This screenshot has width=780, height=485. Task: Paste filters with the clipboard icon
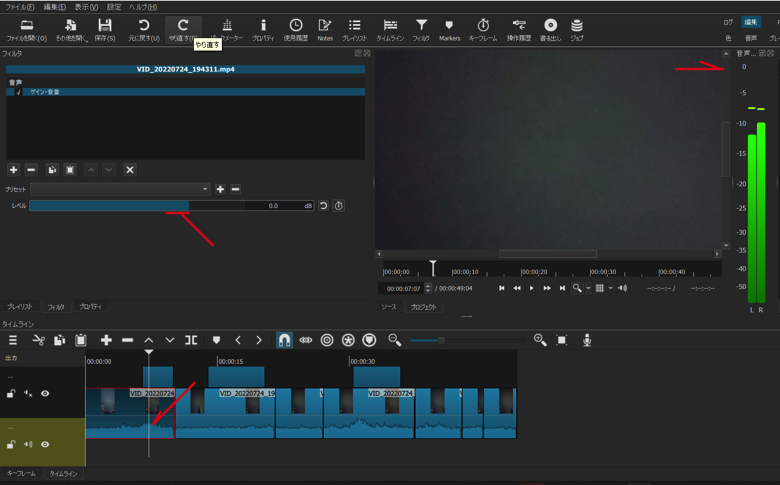click(x=70, y=170)
